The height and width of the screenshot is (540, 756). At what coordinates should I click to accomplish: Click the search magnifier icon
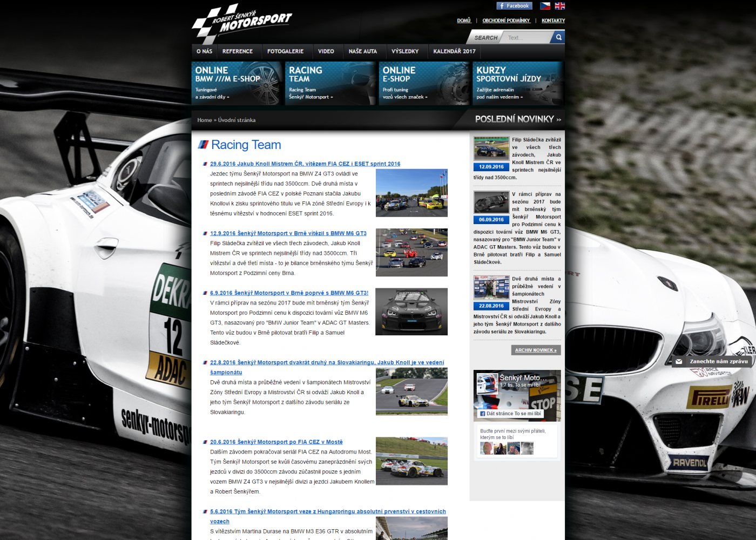pos(558,37)
